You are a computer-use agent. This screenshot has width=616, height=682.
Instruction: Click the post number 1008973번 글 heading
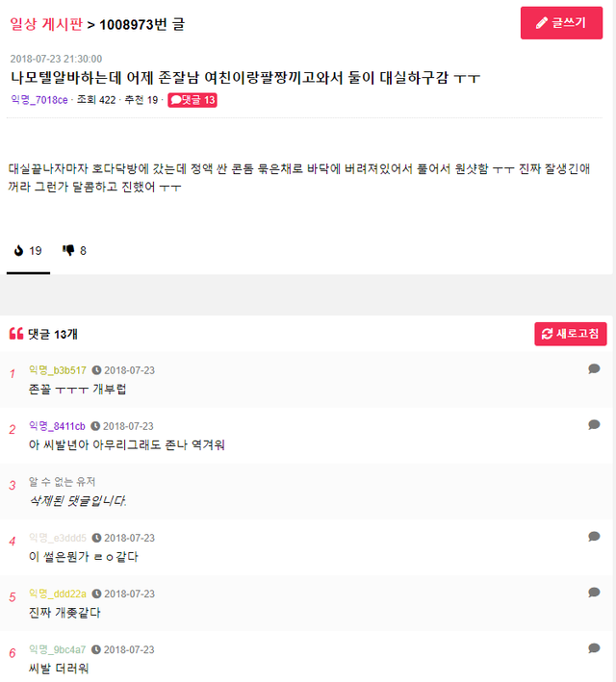click(142, 23)
